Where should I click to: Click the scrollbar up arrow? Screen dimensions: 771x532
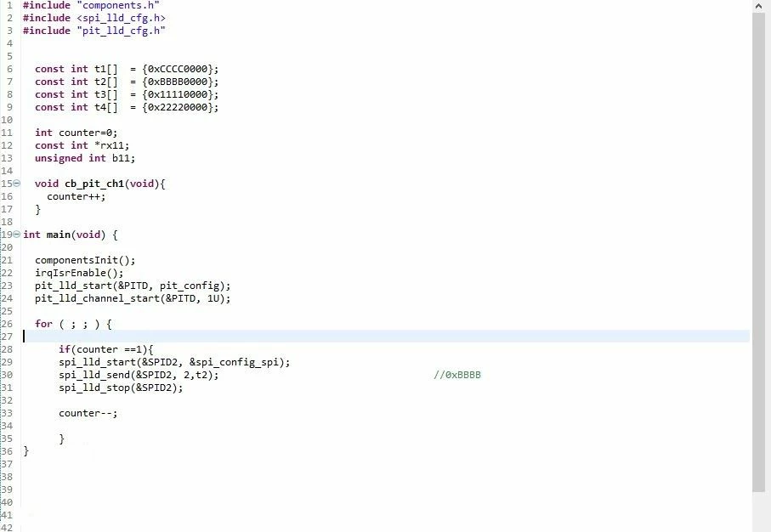759,6
